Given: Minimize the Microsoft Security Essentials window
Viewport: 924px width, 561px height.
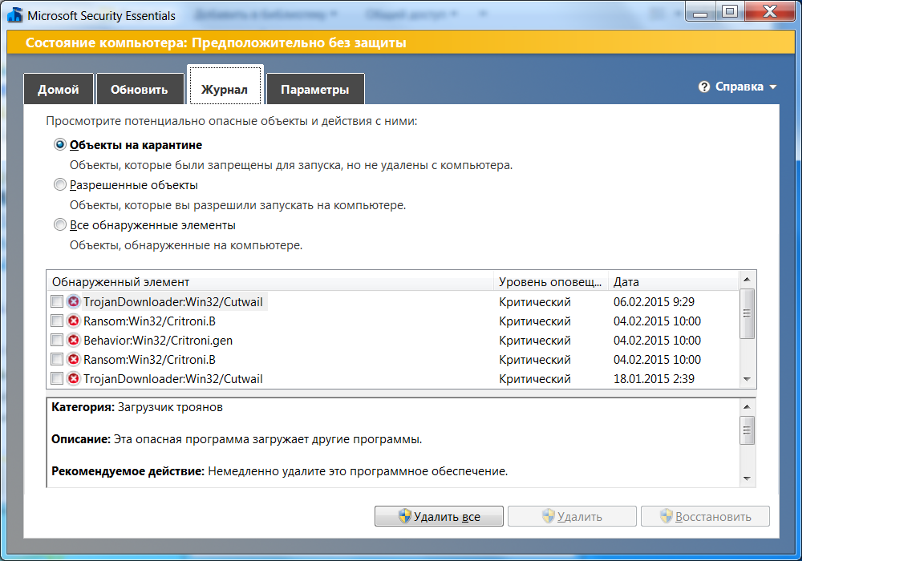Looking at the screenshot, I should click(x=700, y=12).
